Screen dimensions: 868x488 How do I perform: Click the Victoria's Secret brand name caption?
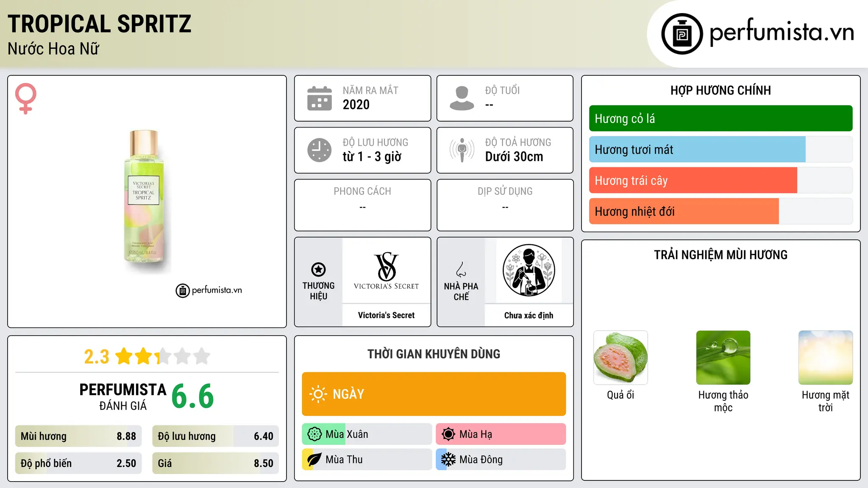(x=386, y=315)
